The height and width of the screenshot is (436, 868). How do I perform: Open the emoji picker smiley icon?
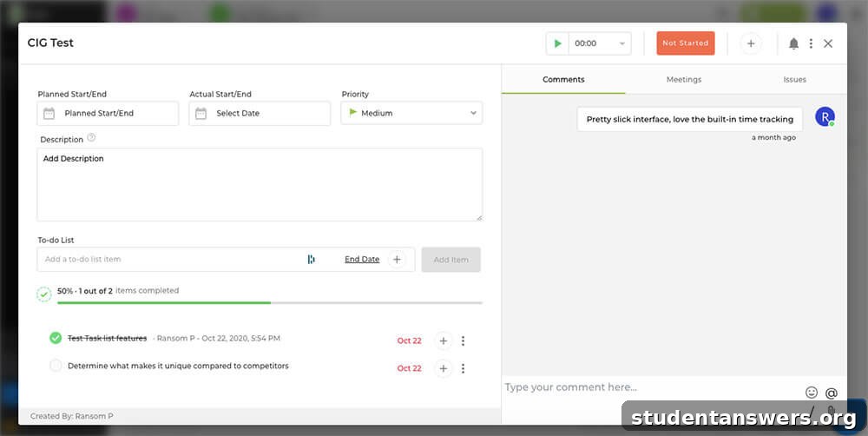tap(812, 393)
